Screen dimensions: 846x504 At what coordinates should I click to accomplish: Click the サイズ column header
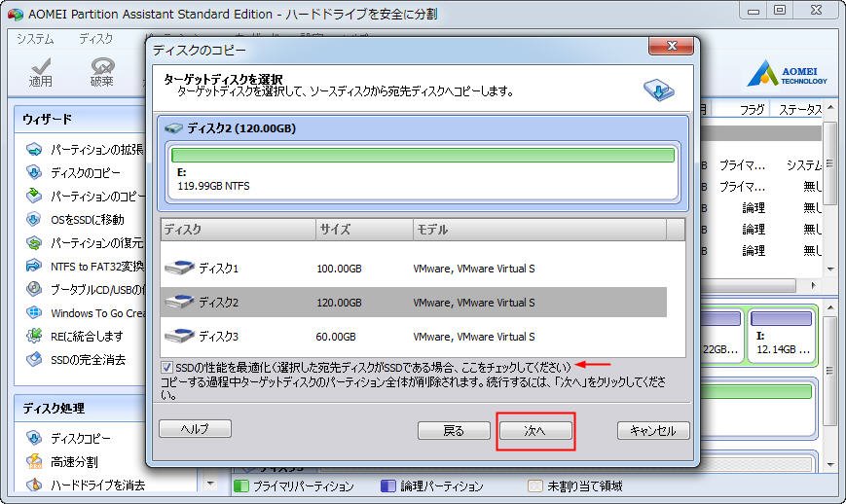click(364, 230)
